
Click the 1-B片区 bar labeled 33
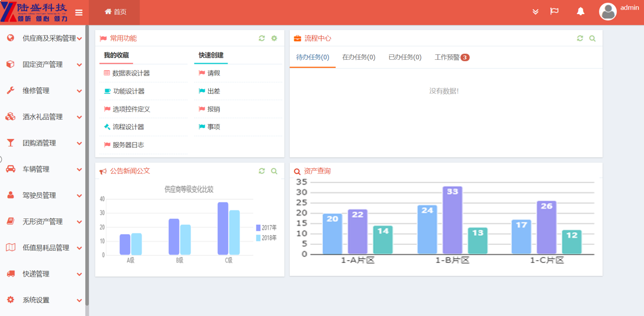pos(452,220)
